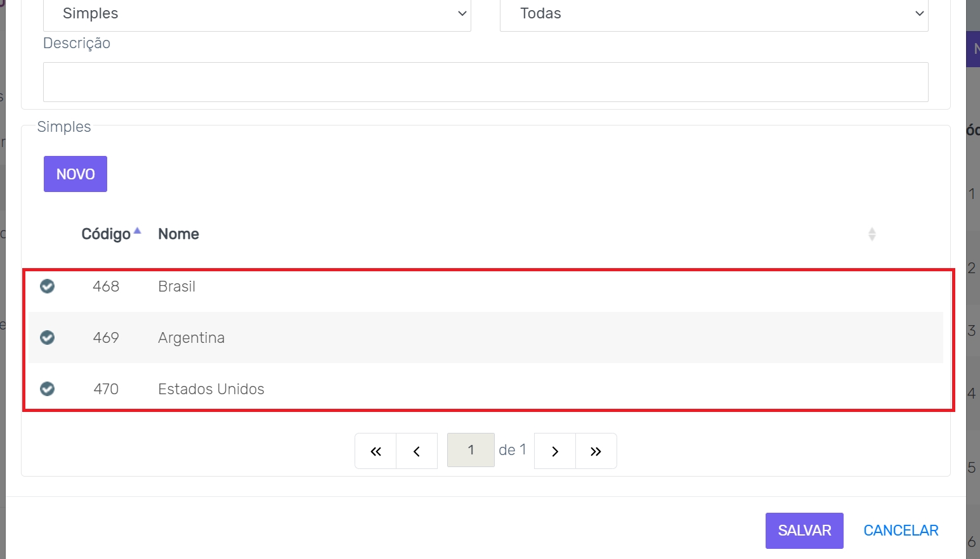Image resolution: width=980 pixels, height=559 pixels.
Task: Toggle the check icon for Argentina row
Action: click(x=48, y=338)
